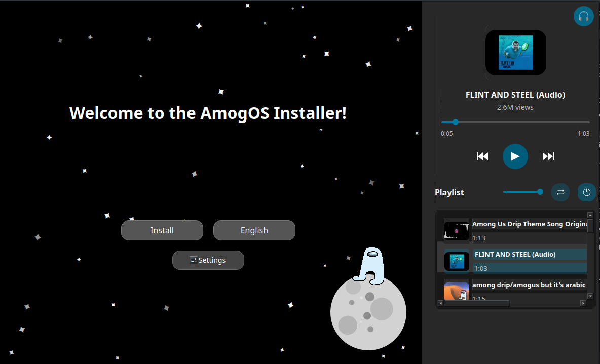This screenshot has width=600, height=364.
Task: Click the FLINT AND STEEL (Audio) now-playing title
Action: [x=515, y=95]
